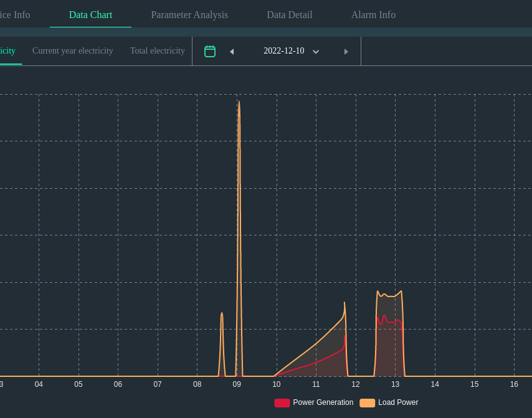This screenshot has height=418, width=532.
Task: Select Current year electricity tab
Action: tap(73, 51)
